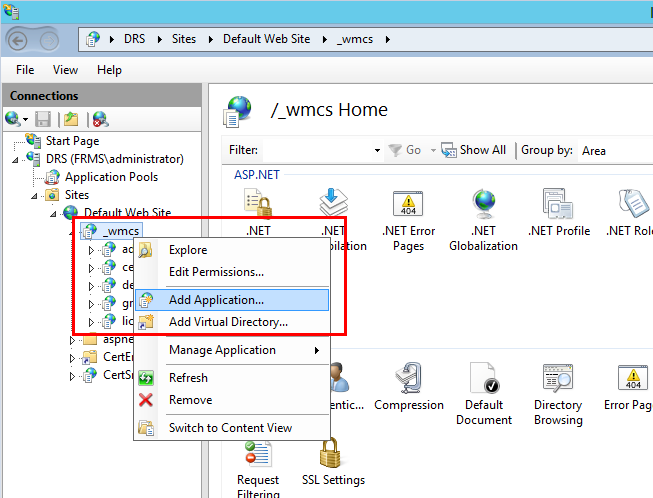Open the .NET Error Pages feature icon
Screen dimensions: 653x498
pyautogui.click(x=408, y=205)
